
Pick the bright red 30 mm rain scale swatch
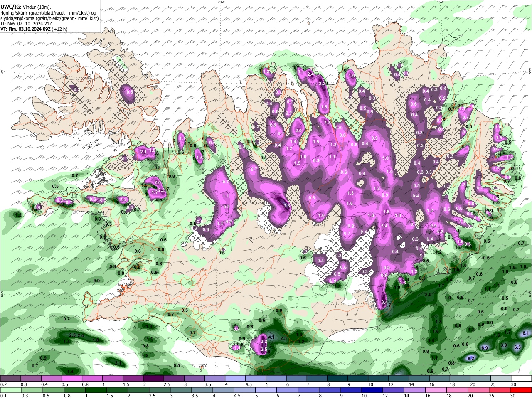tap(522, 390)
